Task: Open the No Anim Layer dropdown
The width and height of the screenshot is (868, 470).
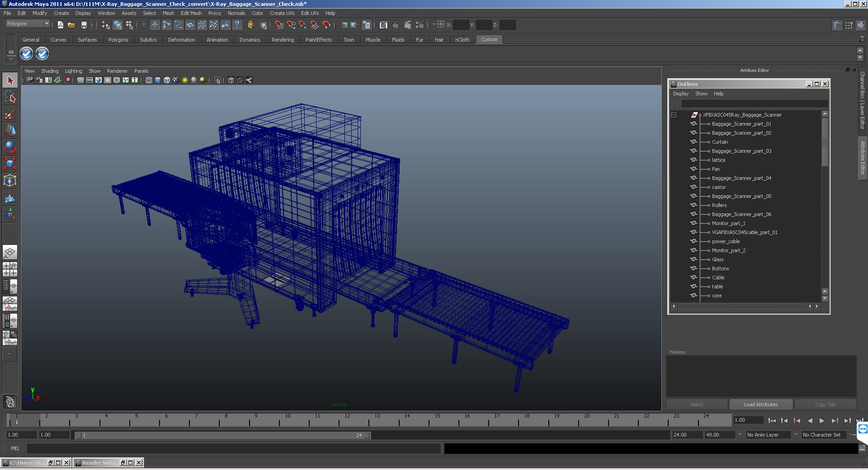Action: click(x=768, y=435)
